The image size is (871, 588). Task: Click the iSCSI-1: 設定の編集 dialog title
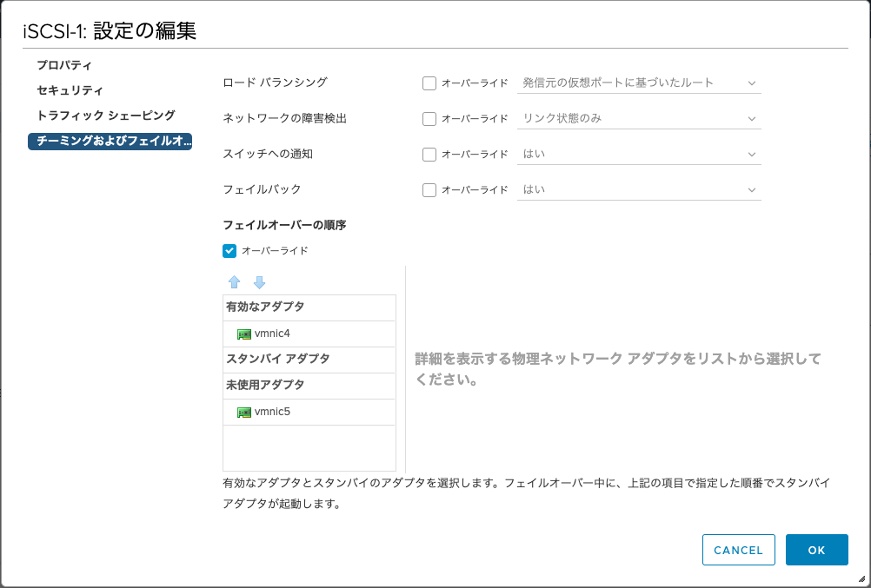(x=110, y=30)
